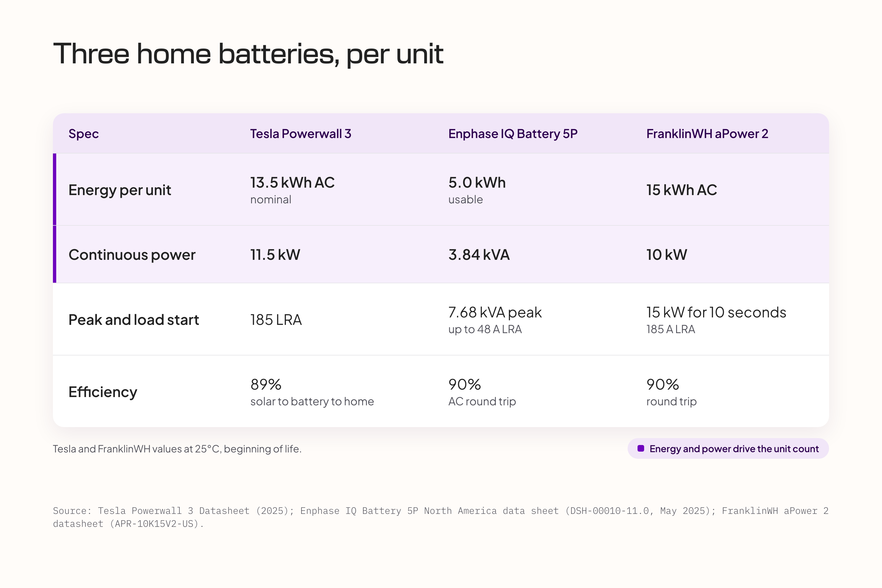The image size is (882, 588).
Task: Click the '185 LRA' Tesla cell
Action: pyautogui.click(x=276, y=320)
